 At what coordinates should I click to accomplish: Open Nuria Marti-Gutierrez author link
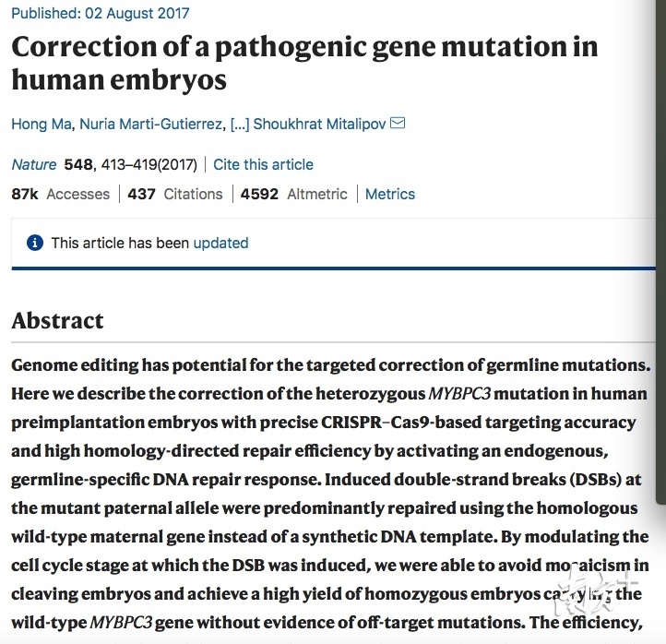pyautogui.click(x=150, y=124)
